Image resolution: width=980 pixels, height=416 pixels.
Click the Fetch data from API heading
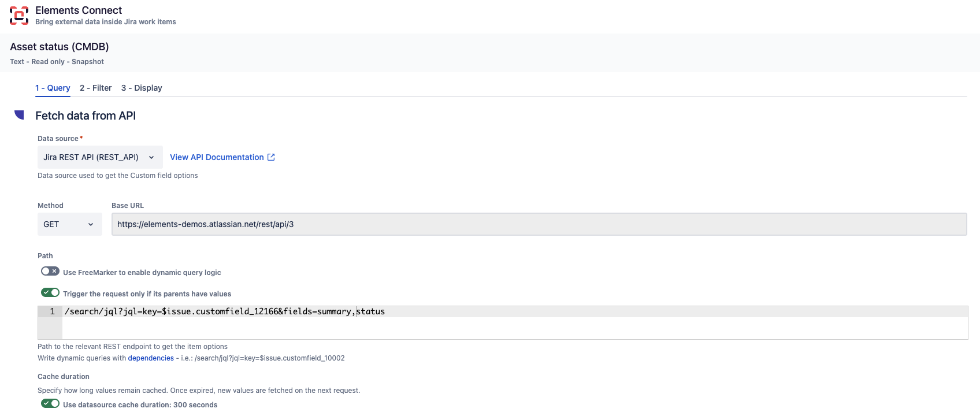pyautogui.click(x=86, y=116)
